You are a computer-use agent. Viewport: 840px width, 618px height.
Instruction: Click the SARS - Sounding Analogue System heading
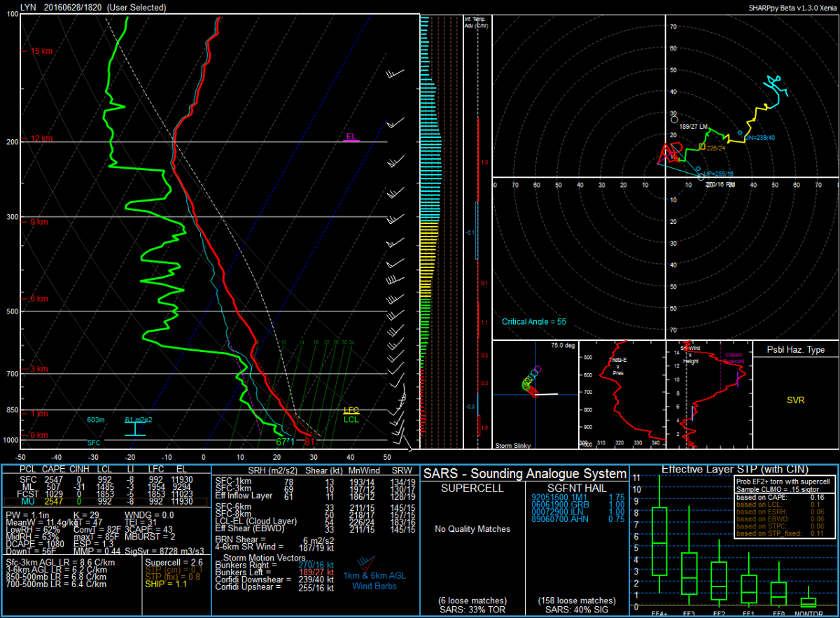pyautogui.click(x=525, y=474)
